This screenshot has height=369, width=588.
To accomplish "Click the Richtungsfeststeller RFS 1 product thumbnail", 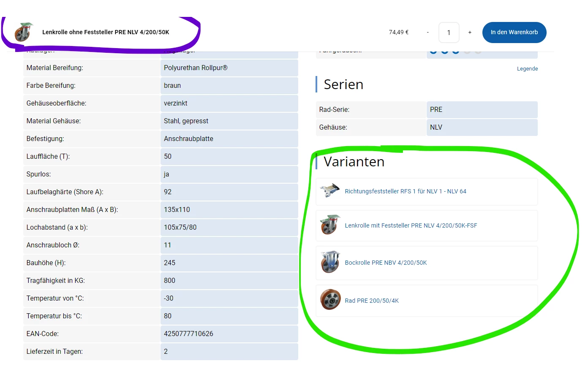I will [x=330, y=191].
